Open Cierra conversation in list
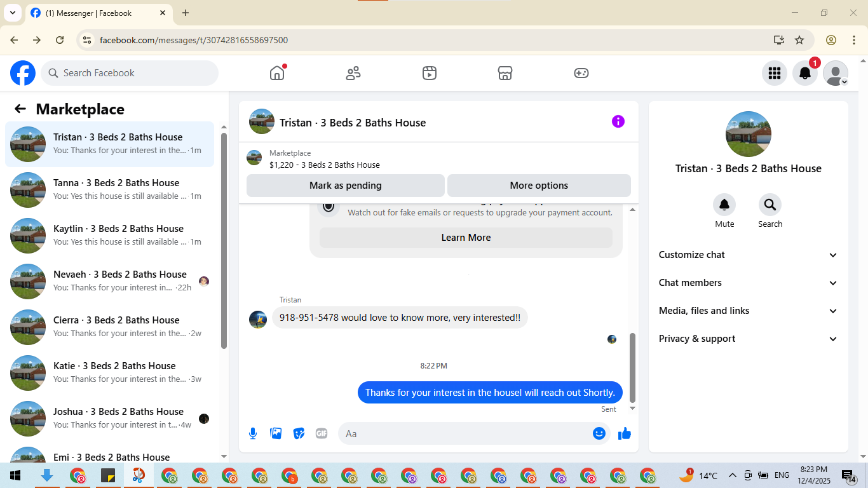Image resolution: width=868 pixels, height=488 pixels. 110,327
